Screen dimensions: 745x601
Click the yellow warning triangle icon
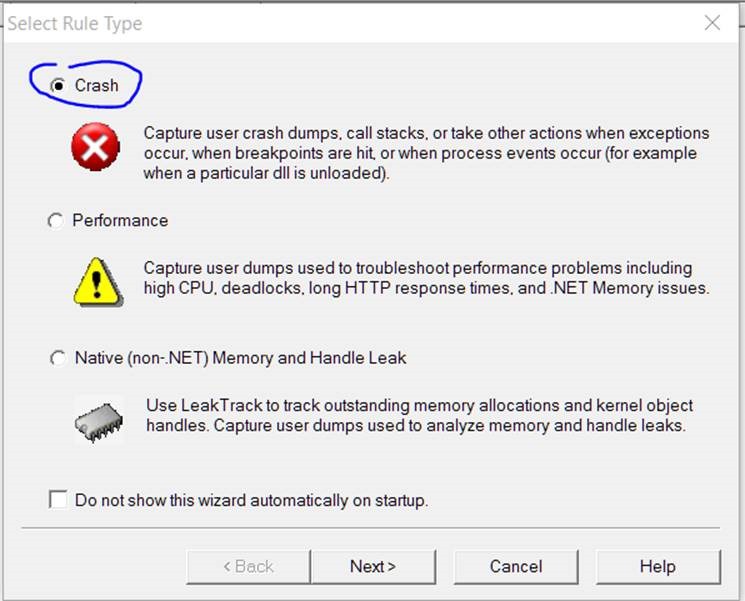(x=98, y=281)
